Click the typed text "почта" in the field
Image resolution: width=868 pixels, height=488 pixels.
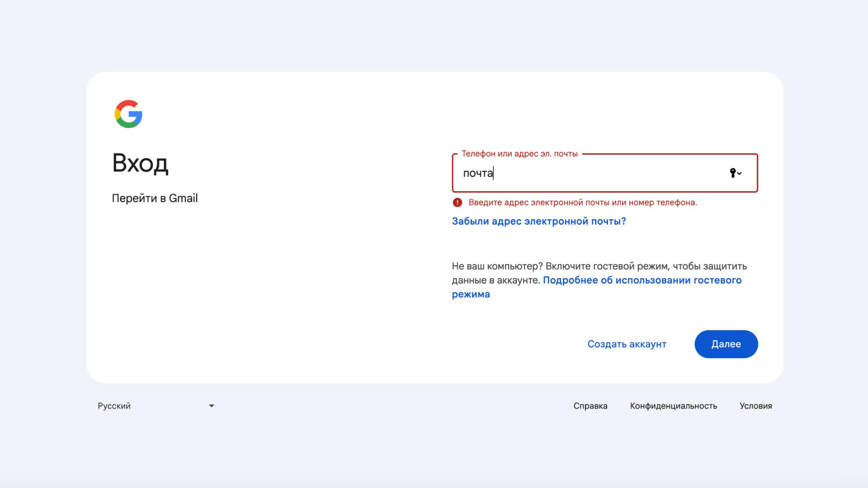point(477,173)
